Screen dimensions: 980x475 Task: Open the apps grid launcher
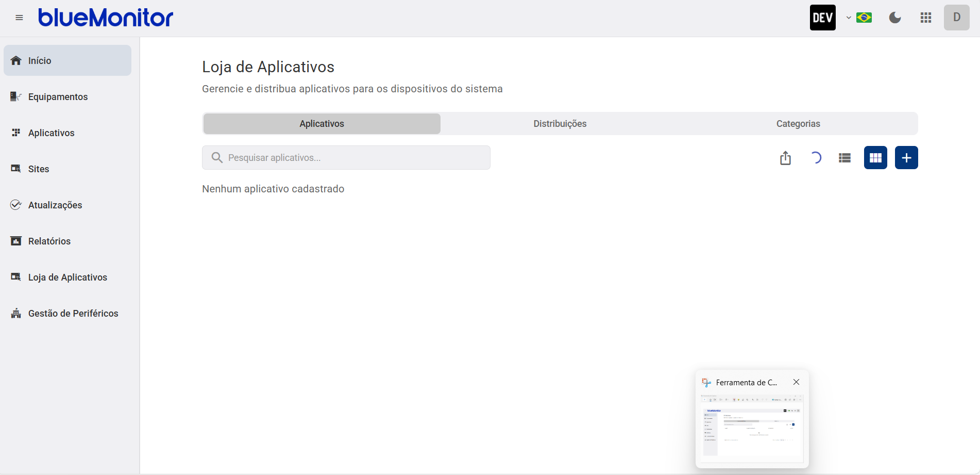pyautogui.click(x=926, y=18)
